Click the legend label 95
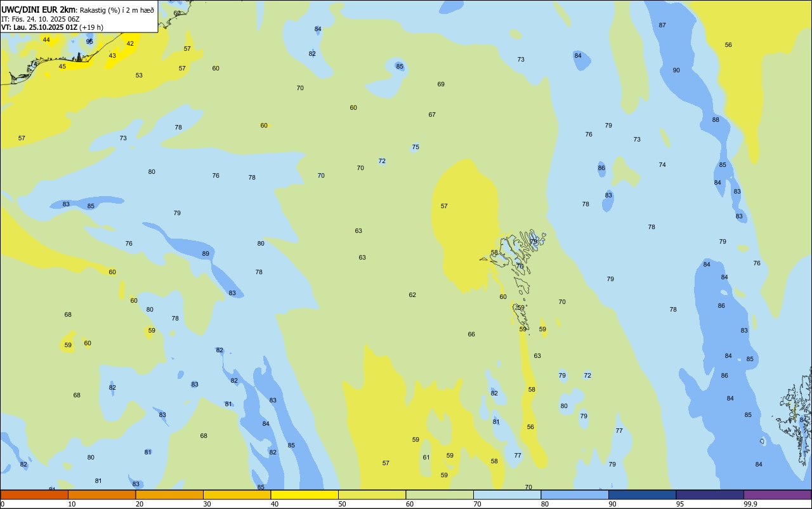The image size is (812, 509). pos(680,504)
